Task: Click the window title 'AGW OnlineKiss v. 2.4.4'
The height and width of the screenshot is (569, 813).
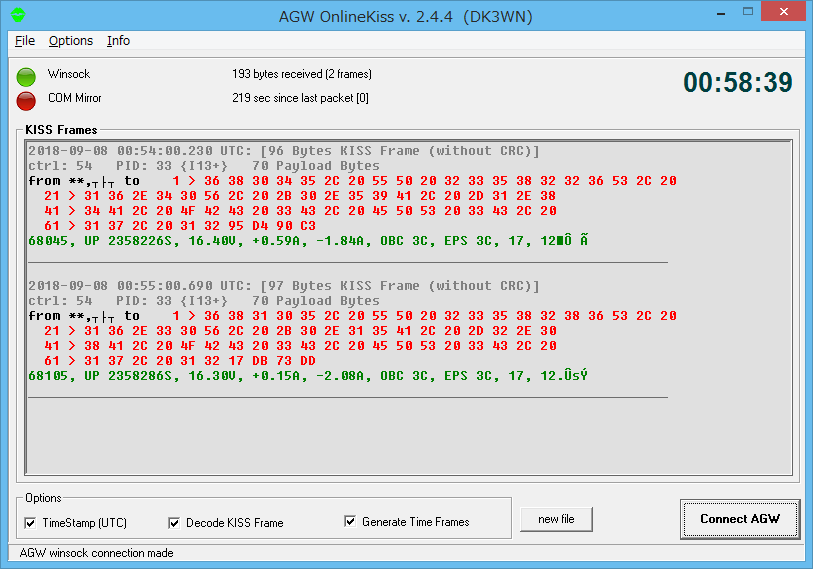Action: [x=366, y=17]
